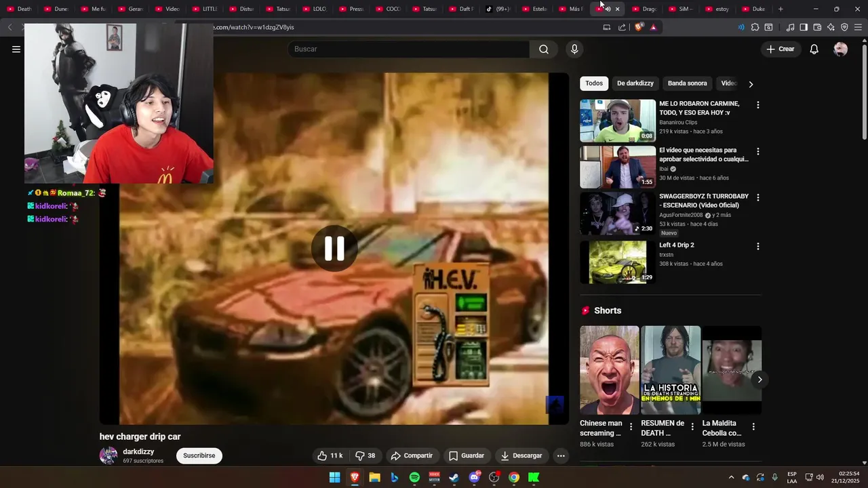Open options menu for 'La Maldita Cebolla' short
This screenshot has height=488, width=868.
click(x=753, y=426)
